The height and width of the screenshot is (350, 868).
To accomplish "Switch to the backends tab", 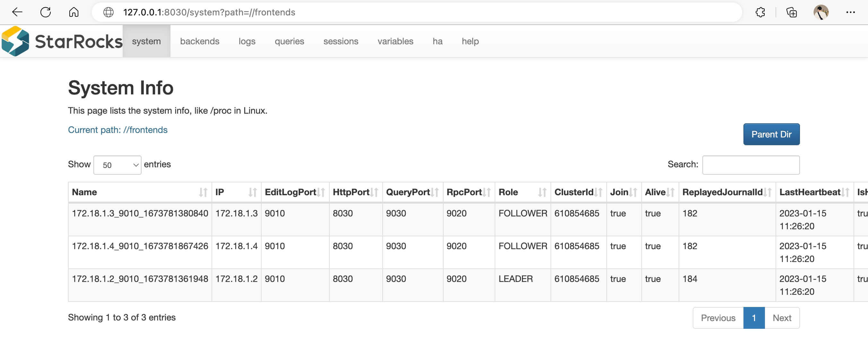I will pyautogui.click(x=199, y=41).
